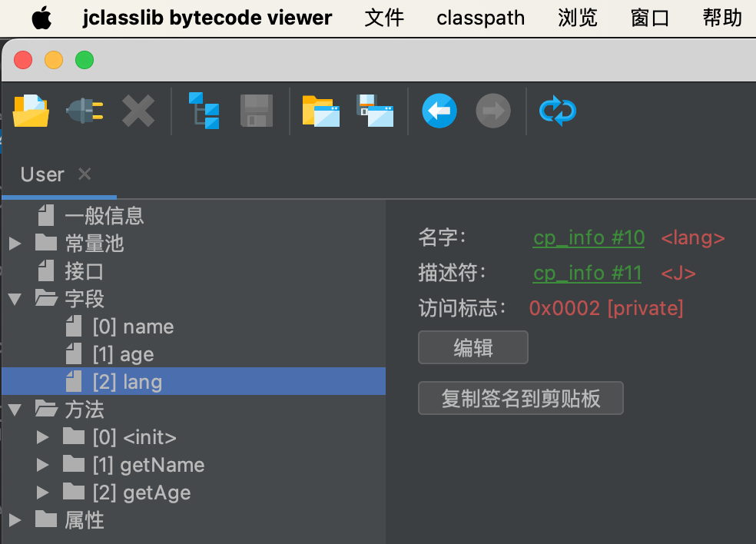This screenshot has width=756, height=544.
Task: Click the open workspace folder-window icon
Action: click(x=321, y=111)
